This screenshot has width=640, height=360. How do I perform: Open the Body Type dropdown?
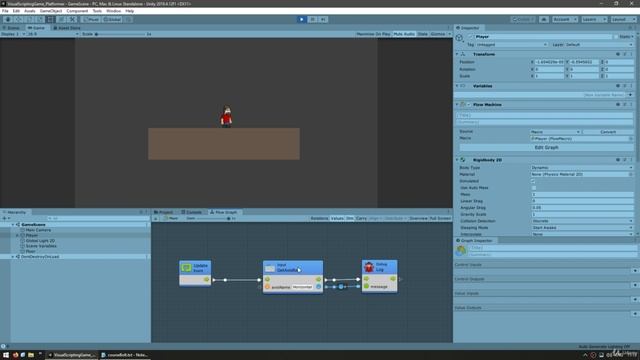click(582, 167)
